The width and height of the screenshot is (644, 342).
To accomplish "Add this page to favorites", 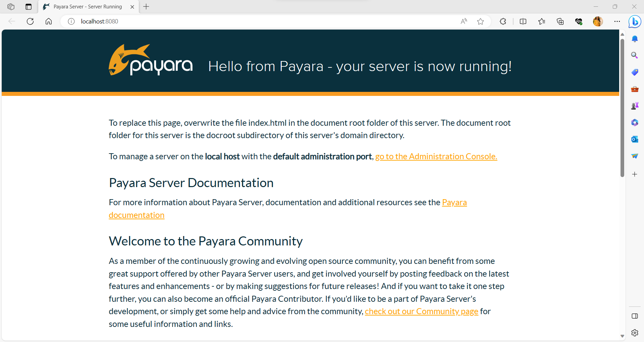I will [x=480, y=21].
